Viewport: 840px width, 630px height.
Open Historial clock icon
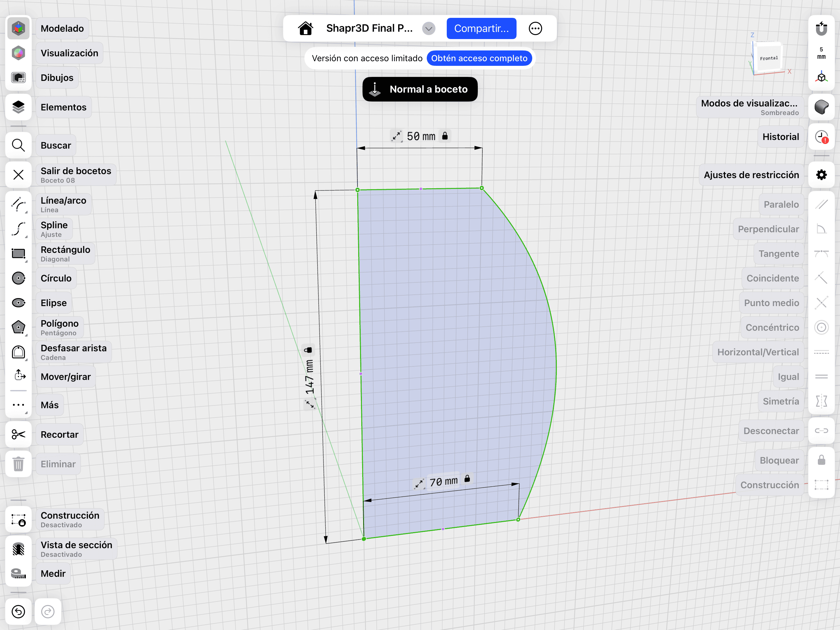coord(821,137)
